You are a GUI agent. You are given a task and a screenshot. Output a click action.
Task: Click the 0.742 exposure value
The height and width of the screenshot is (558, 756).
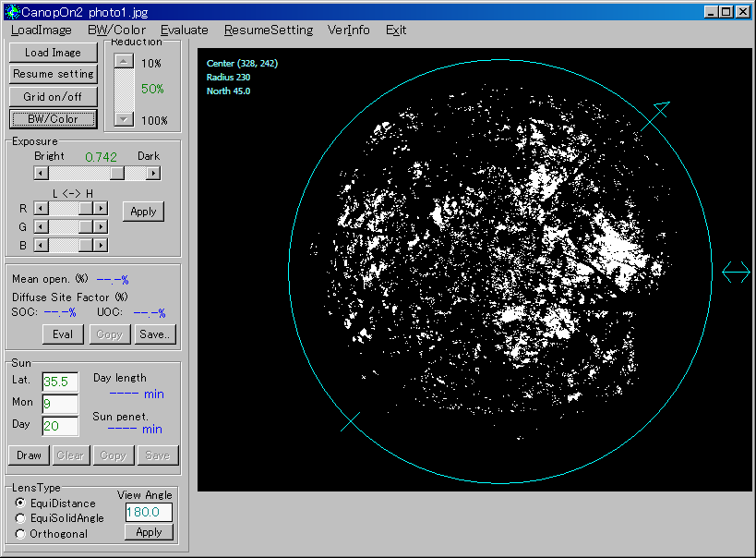click(x=101, y=157)
